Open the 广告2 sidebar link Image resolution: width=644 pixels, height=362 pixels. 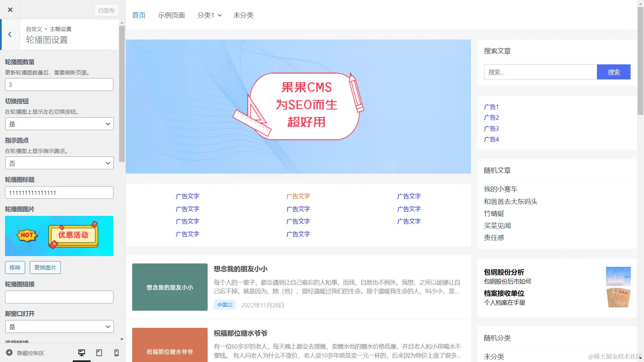[491, 118]
